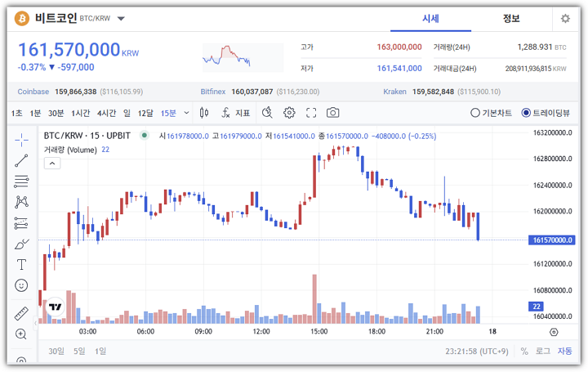Screen dimensions: 588x372
Task: Select the 1초 timeframe
Action: click(x=17, y=113)
